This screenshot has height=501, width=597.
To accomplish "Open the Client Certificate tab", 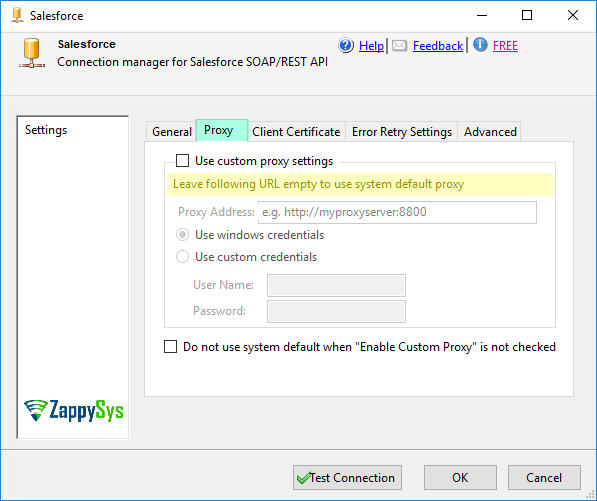I will [296, 132].
